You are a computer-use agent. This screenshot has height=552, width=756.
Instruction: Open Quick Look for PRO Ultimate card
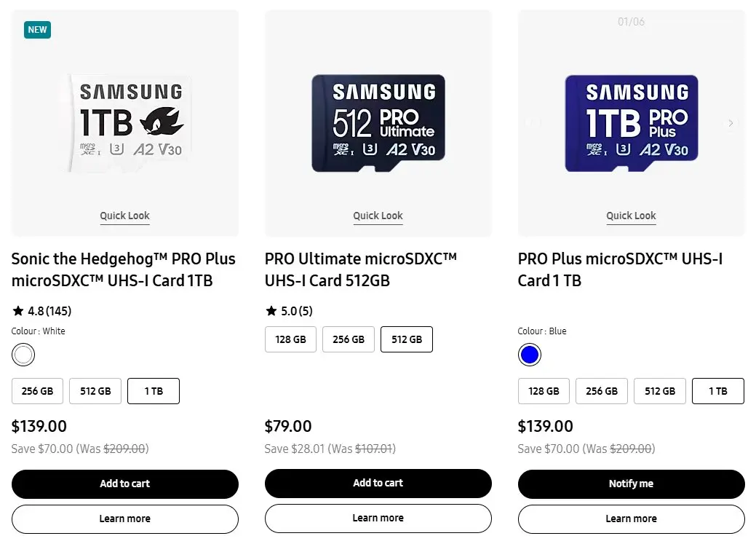tap(378, 216)
